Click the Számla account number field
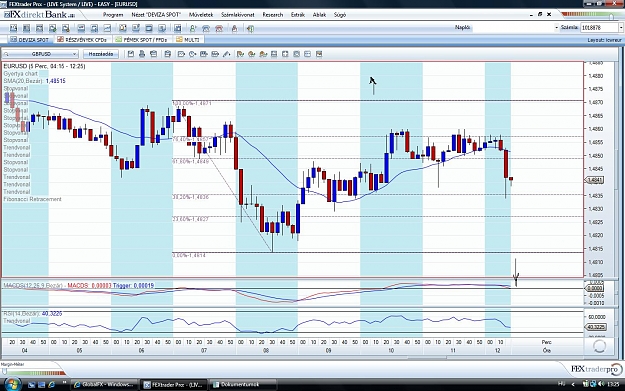 coord(599,28)
